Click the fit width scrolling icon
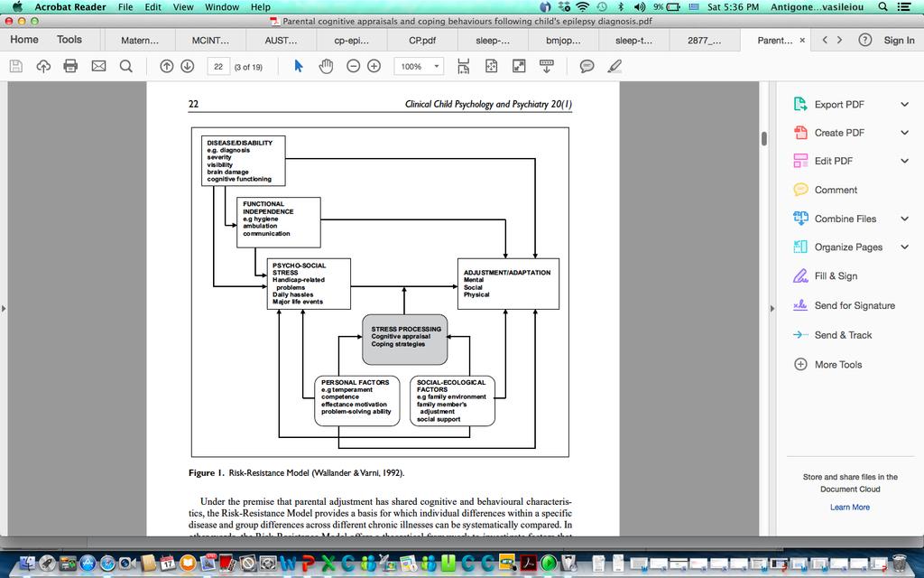 (x=463, y=66)
